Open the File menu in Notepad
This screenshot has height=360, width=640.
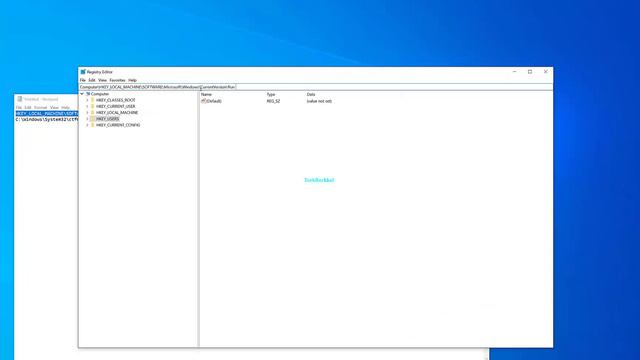pos(19,107)
